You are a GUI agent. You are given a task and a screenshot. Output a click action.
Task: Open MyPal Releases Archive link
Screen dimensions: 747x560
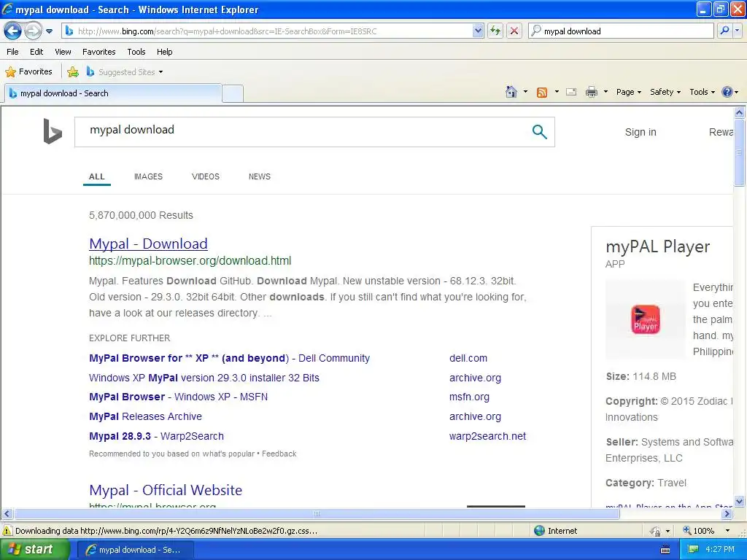point(145,416)
